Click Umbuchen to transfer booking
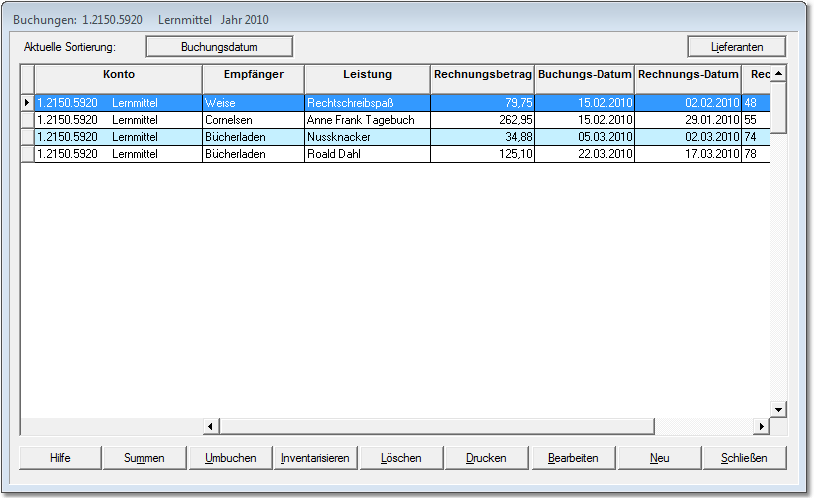Image resolution: width=814 pixels, height=500 pixels. coord(230,458)
